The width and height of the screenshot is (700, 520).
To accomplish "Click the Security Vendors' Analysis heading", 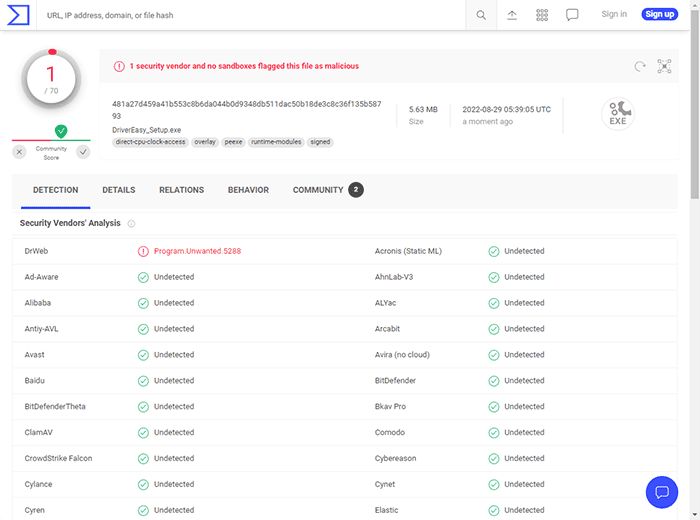I will (70, 223).
